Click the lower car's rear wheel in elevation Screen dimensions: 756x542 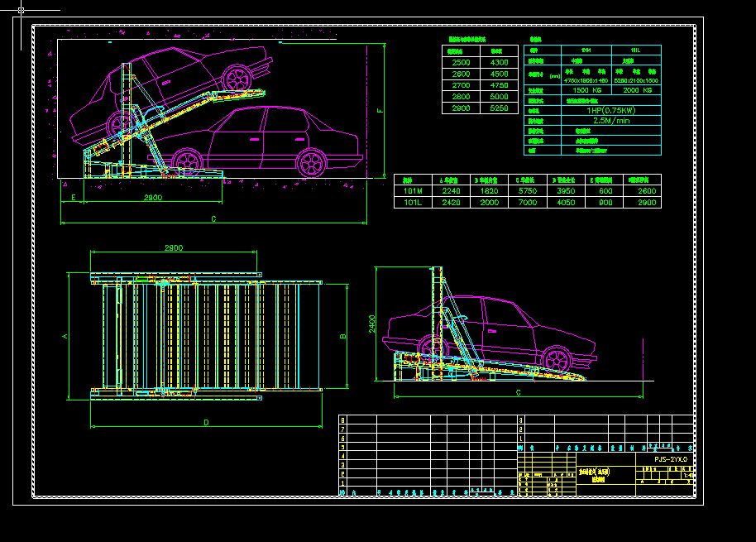pyautogui.click(x=311, y=162)
